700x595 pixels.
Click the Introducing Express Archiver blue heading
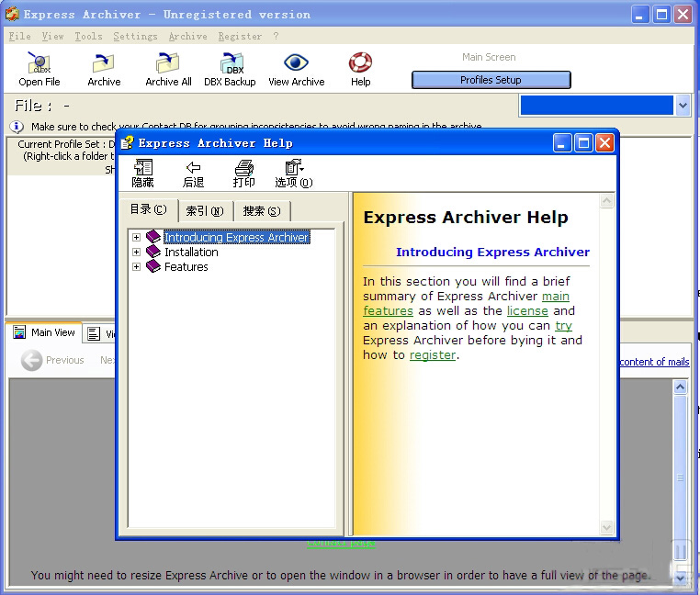pos(493,253)
